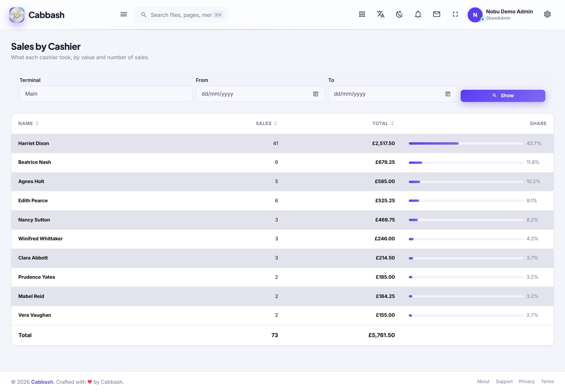Click the Show button

click(x=503, y=95)
